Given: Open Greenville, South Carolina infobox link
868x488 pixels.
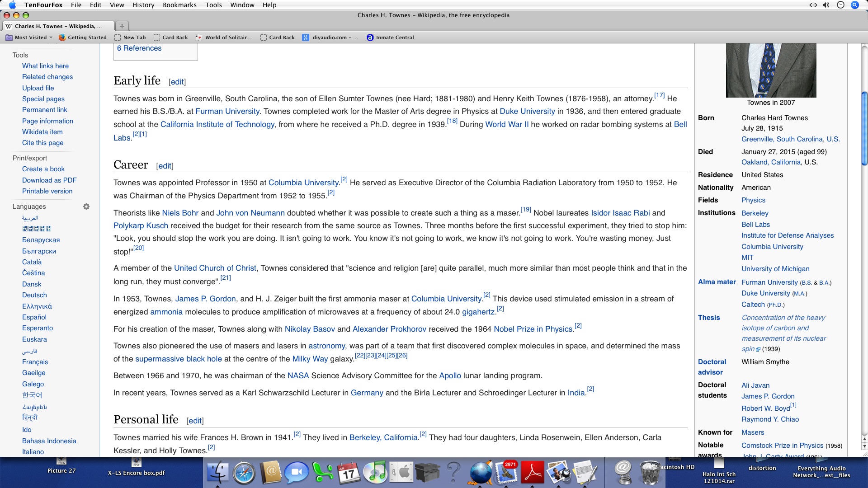Looking at the screenshot, I should point(782,139).
